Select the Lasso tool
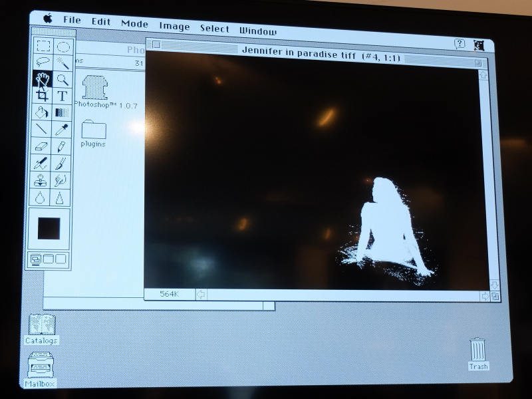The image size is (532, 399). click(x=43, y=62)
